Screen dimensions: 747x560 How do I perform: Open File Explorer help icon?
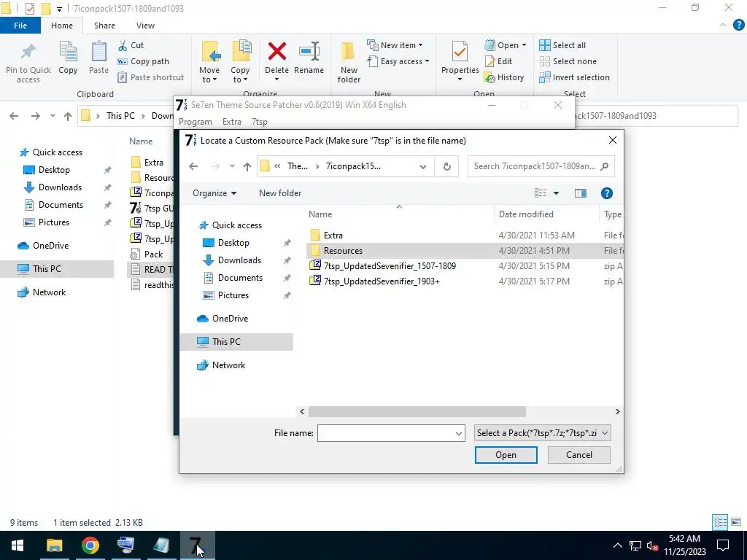pos(738,26)
